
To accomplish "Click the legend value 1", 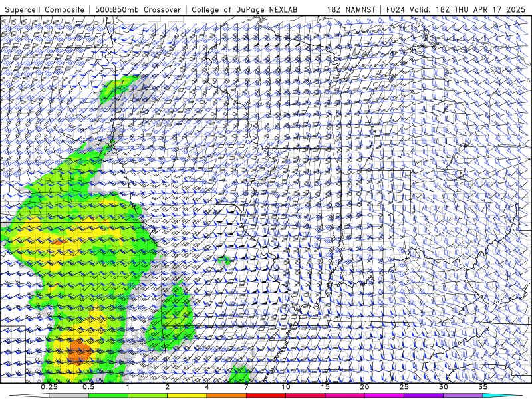I will 128,387.
